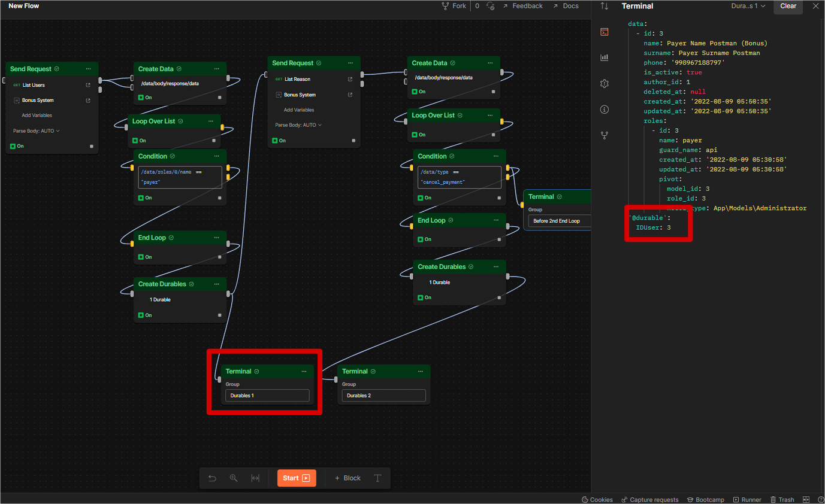The image size is (825, 504).
Task: Open Runner in status bar
Action: pos(747,499)
